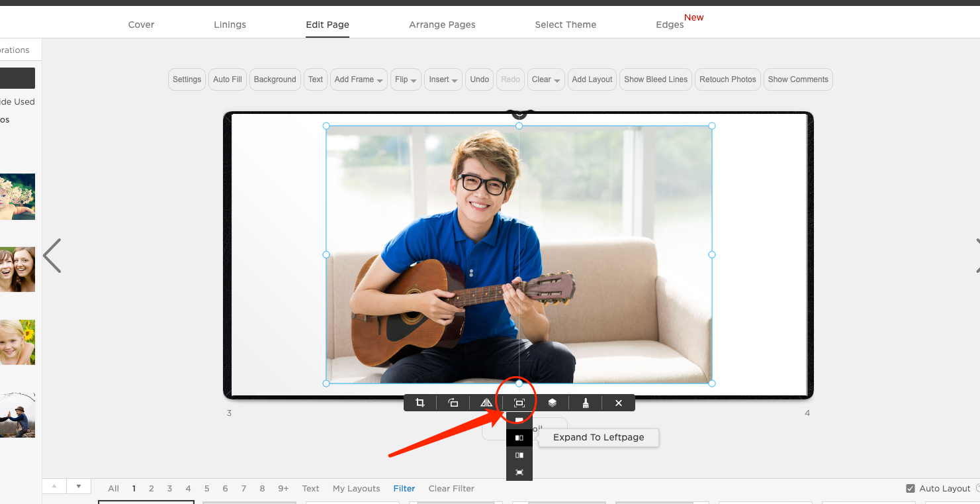Viewport: 980px width, 504px height.
Task: Filter layouts with 8 photos
Action: 262,489
